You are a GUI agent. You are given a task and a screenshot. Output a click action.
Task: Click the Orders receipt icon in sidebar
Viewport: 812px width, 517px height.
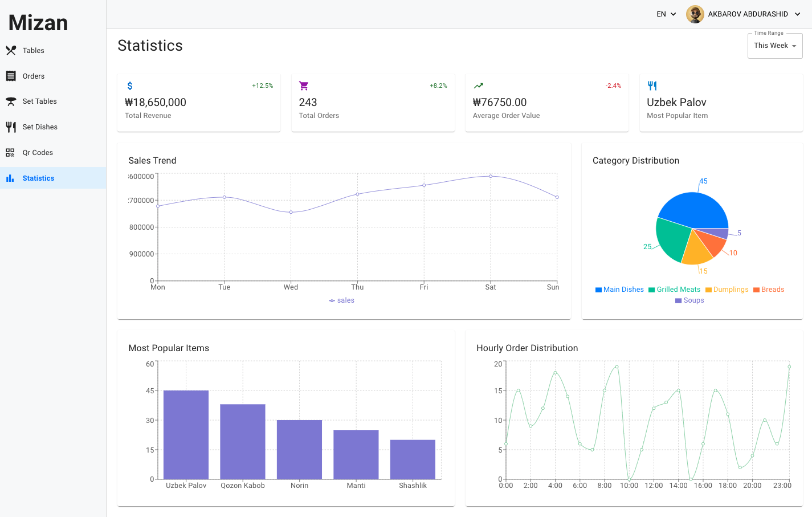tap(11, 76)
